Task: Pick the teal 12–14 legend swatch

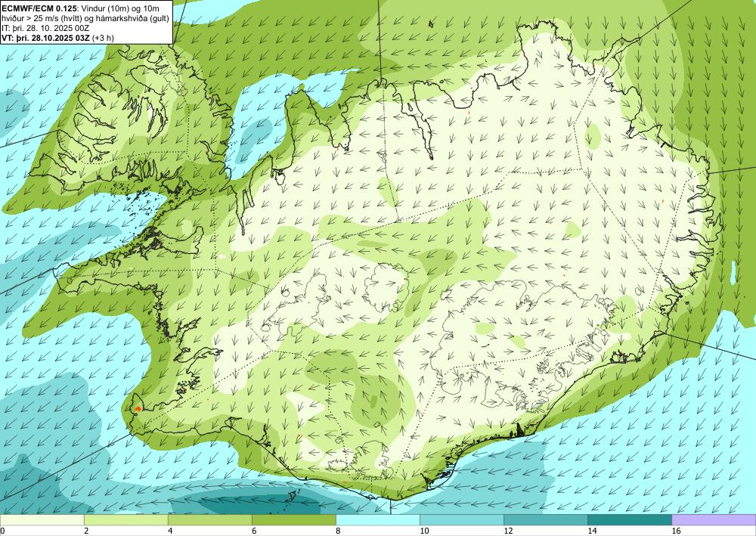Action: coord(546,519)
